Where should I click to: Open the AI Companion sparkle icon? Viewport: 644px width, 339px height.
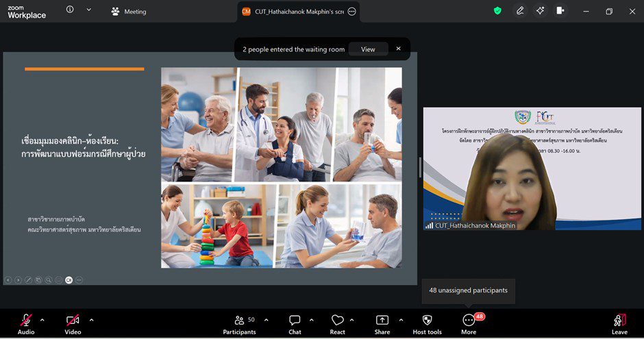coord(541,11)
